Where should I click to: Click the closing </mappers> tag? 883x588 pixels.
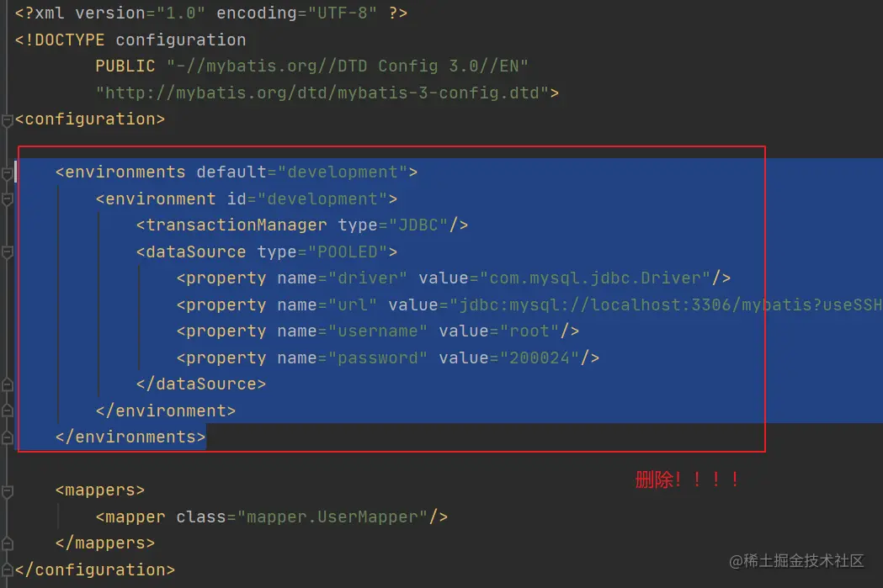tap(104, 543)
